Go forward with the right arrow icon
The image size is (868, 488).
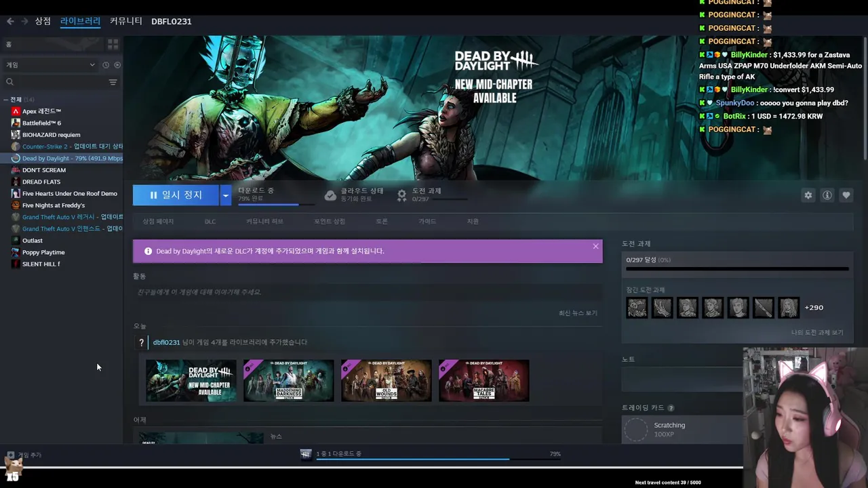coord(24,21)
